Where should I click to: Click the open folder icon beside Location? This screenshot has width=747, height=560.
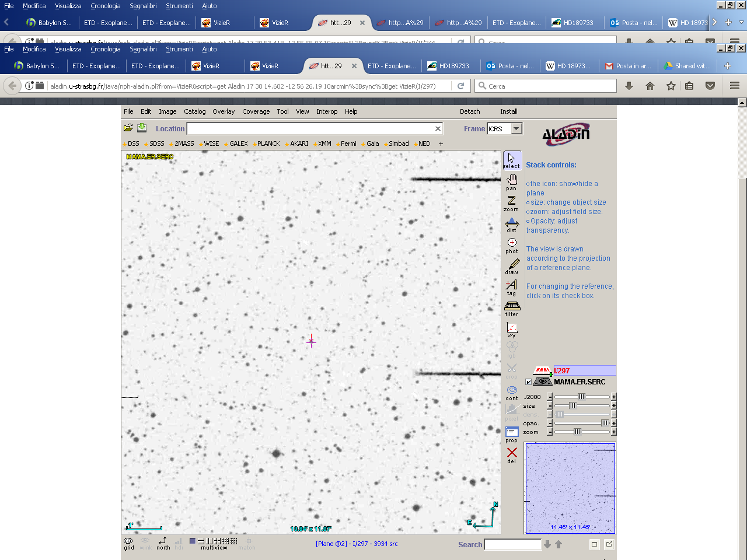pos(128,128)
